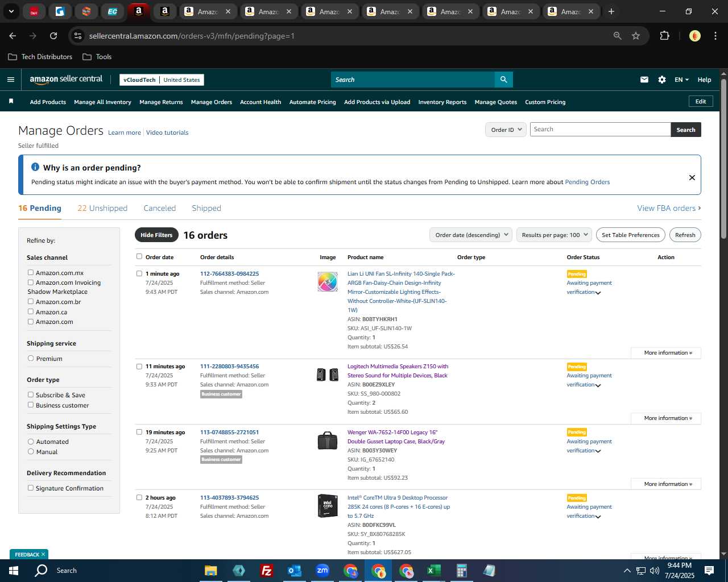Tick the select-all orders header checkbox
Viewport: 728px width, 582px height.
pos(139,256)
